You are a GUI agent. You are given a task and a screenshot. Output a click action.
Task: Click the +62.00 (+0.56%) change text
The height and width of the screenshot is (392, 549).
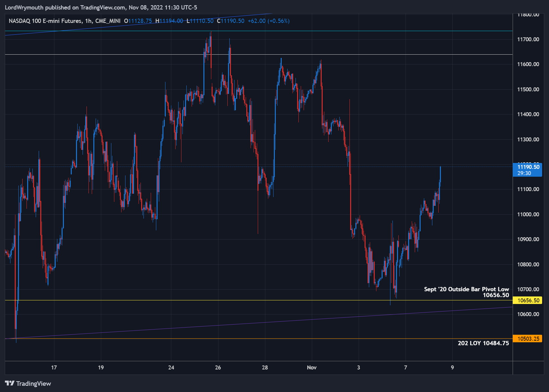(x=269, y=21)
